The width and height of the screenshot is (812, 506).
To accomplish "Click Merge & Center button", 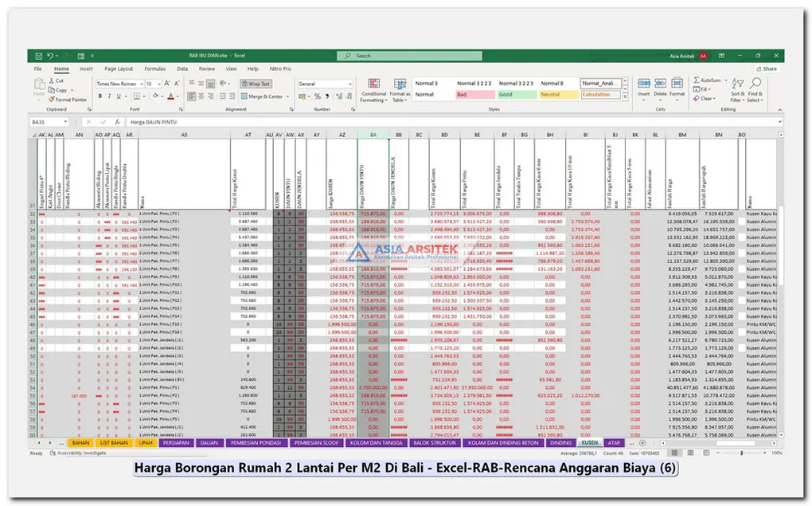I will [262, 96].
